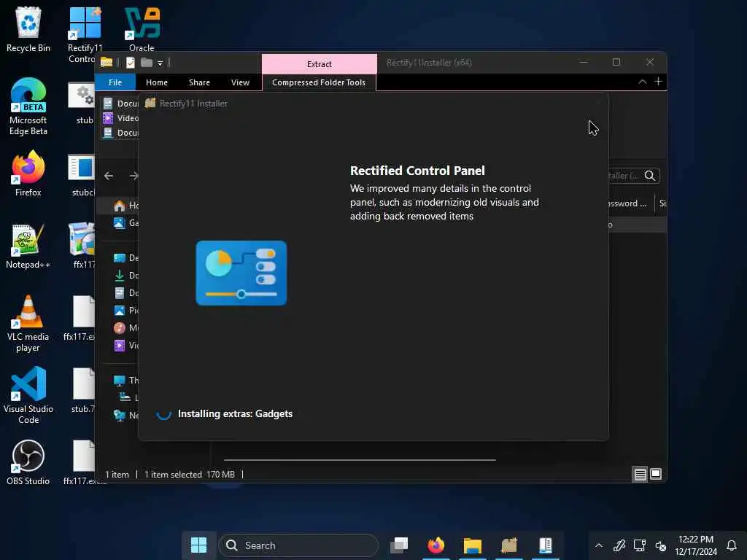Open the taskbar clock and date
Viewport: 747px width, 560px height.
click(x=695, y=545)
